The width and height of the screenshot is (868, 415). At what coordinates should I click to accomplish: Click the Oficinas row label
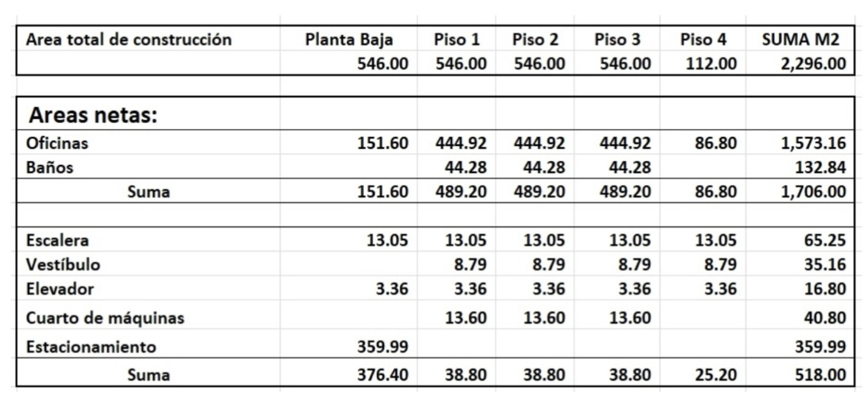click(57, 143)
